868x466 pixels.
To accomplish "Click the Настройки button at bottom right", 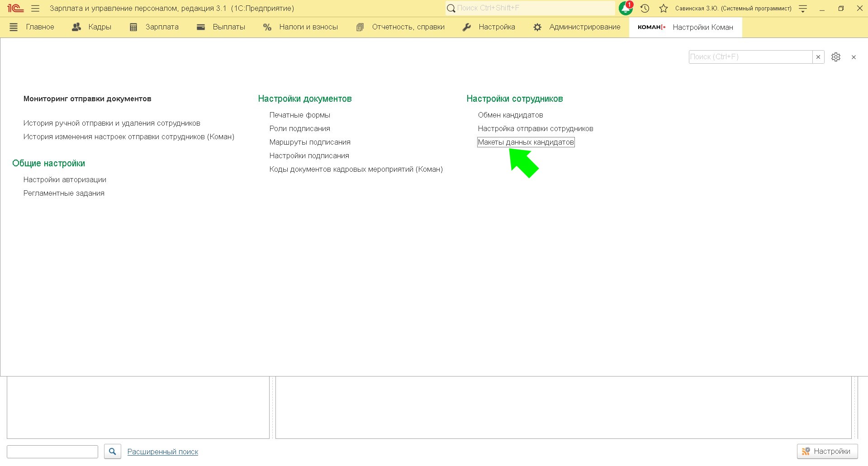I will [827, 451].
